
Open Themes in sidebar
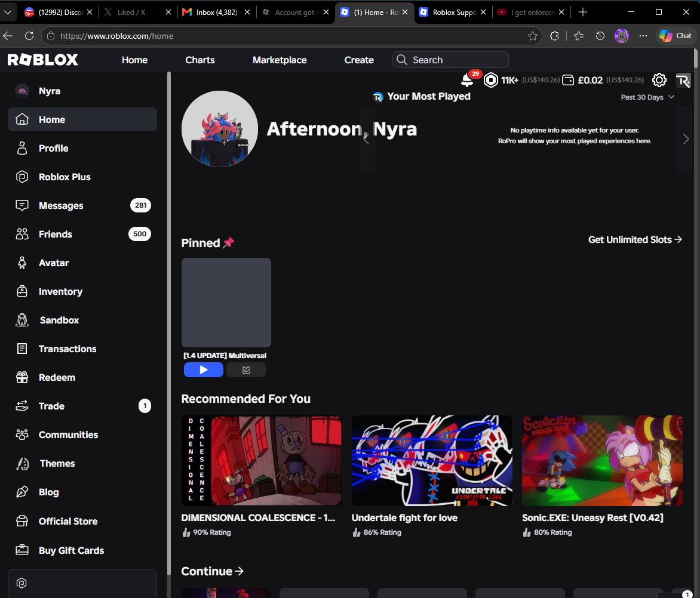coord(82,463)
